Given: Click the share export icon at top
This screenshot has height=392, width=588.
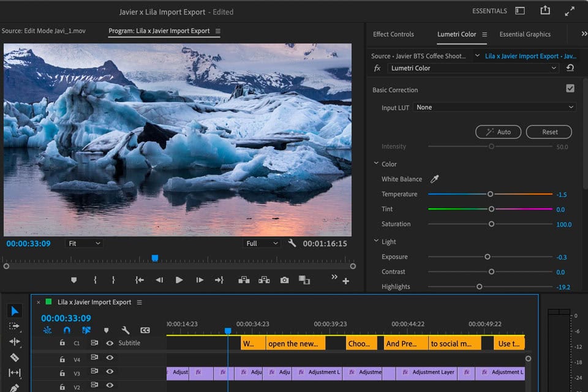Looking at the screenshot, I should pyautogui.click(x=545, y=11).
